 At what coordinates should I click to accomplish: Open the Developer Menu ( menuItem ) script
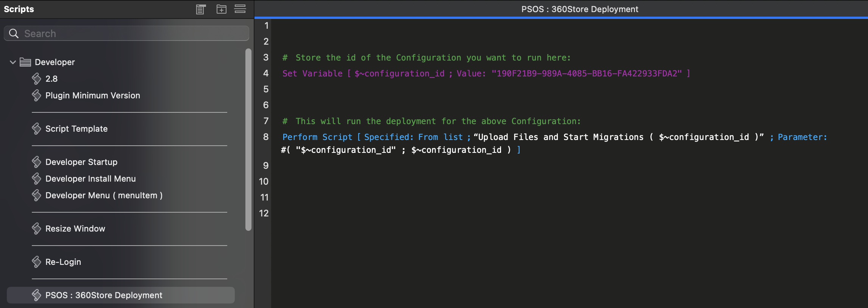point(104,195)
